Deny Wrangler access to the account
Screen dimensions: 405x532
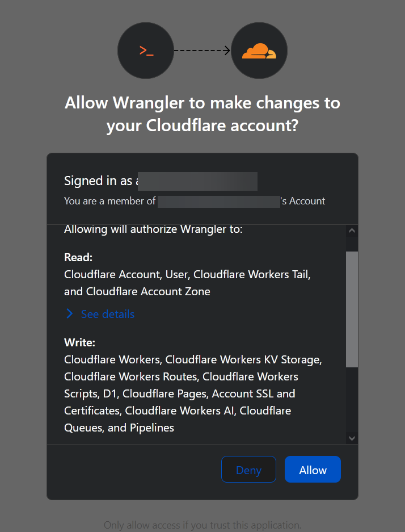248,470
